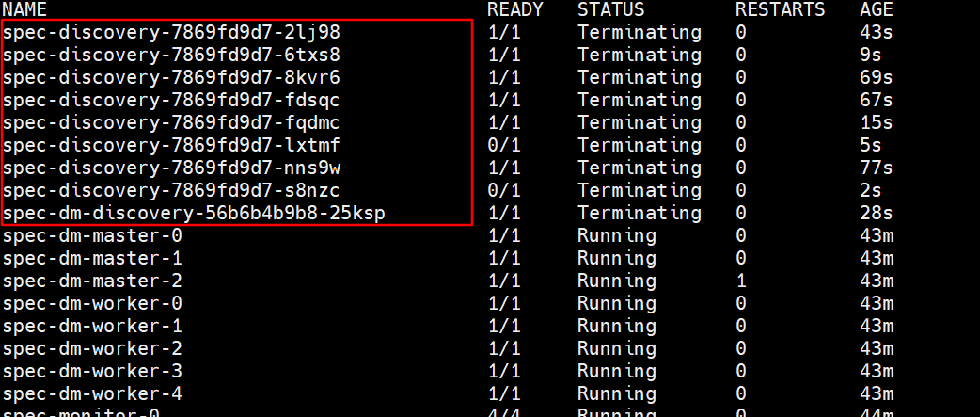Click on spec-discovery-7869fd9d7-fdsqc entry
The height and width of the screenshot is (417, 980).
171,100
